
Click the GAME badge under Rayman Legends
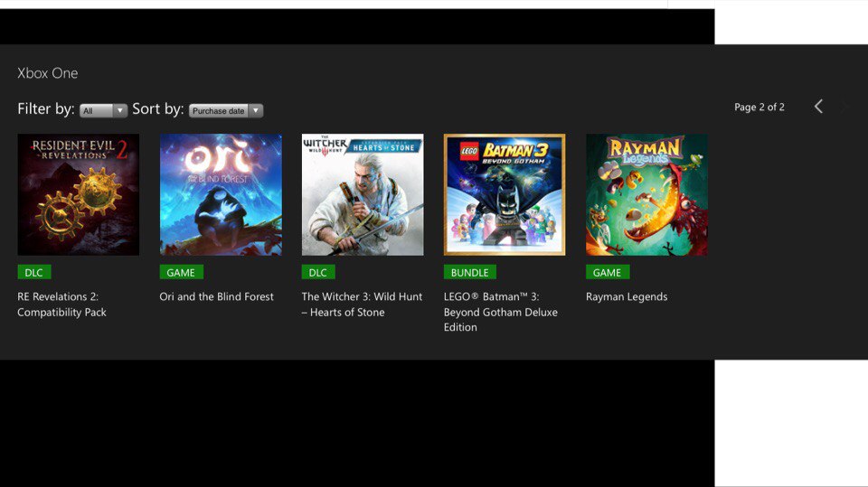(x=607, y=272)
